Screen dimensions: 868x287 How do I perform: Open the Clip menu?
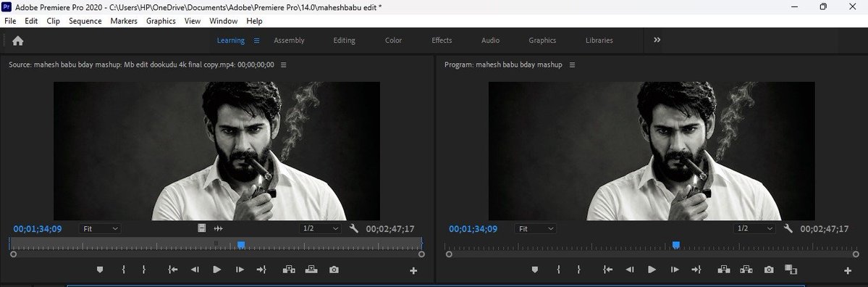[53, 21]
